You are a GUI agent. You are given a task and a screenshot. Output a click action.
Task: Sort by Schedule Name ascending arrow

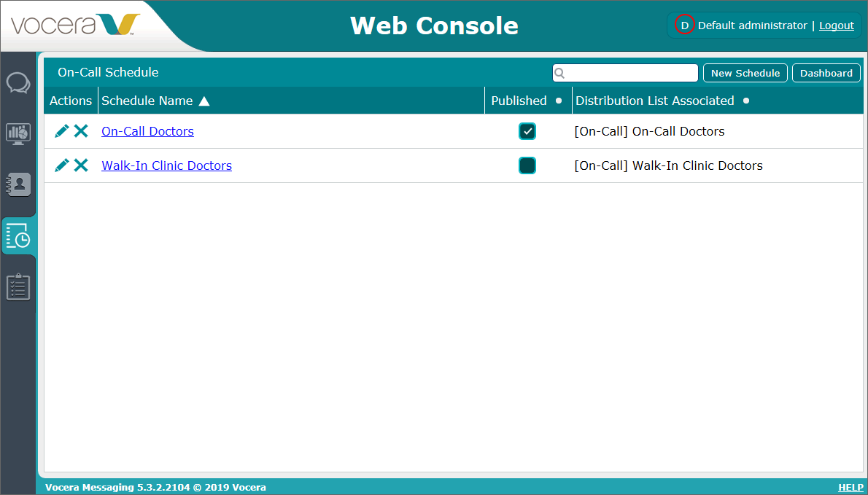[204, 101]
